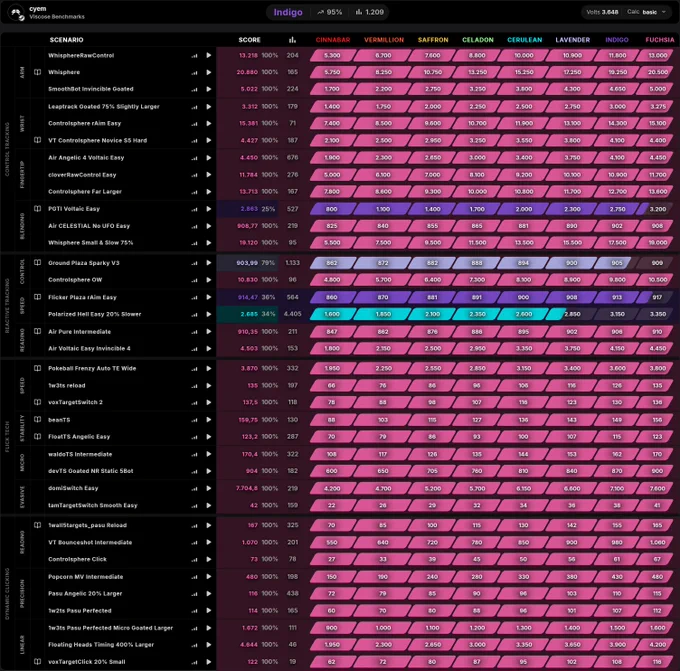
Task: Play Polarized Hell Easy 20% Slower
Action: click(x=209, y=314)
